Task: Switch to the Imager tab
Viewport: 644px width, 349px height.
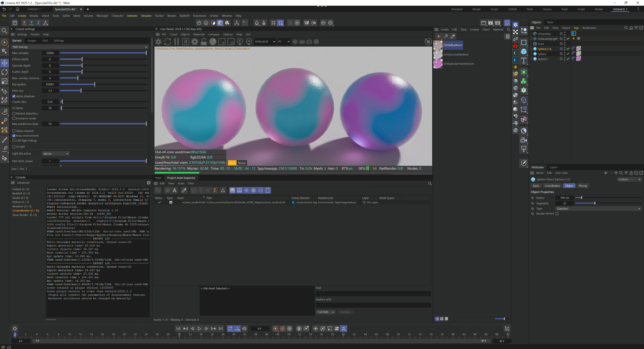Action: click(x=32, y=40)
